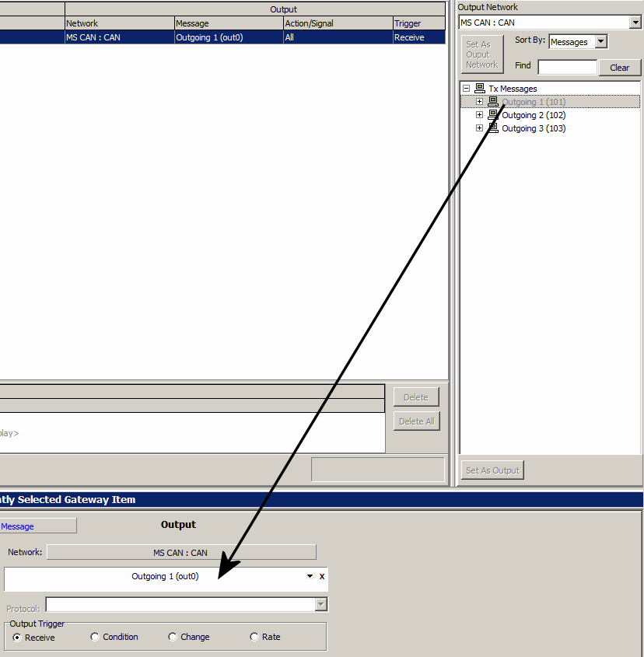Select the MS CAN : CAN table row
The image size is (644, 657).
pos(233,37)
